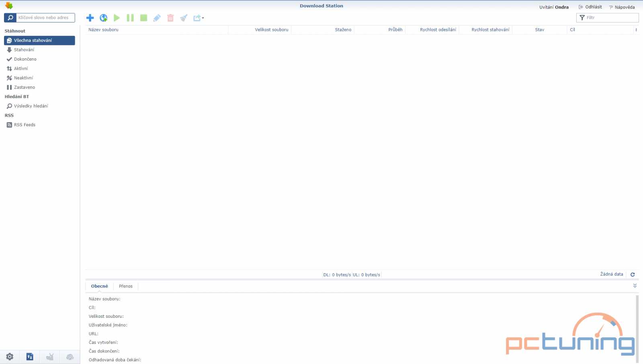Sort by Název souboru column
643x364 pixels.
point(156,30)
